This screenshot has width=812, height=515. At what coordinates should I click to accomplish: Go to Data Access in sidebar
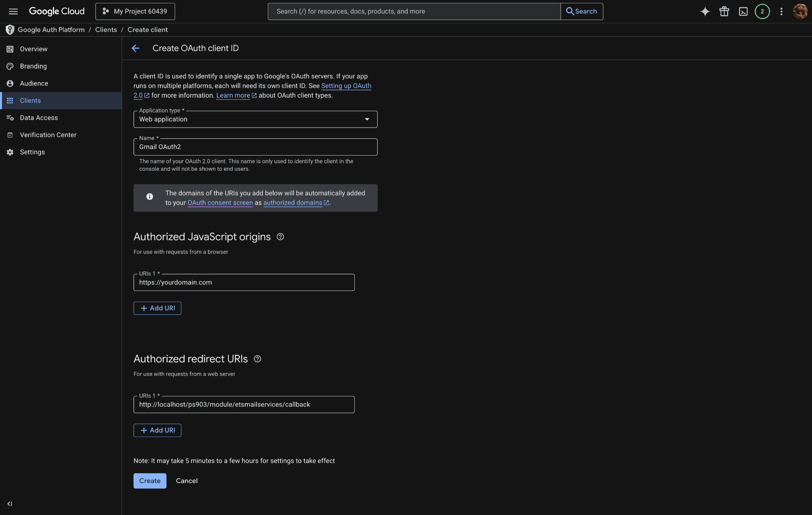point(39,118)
